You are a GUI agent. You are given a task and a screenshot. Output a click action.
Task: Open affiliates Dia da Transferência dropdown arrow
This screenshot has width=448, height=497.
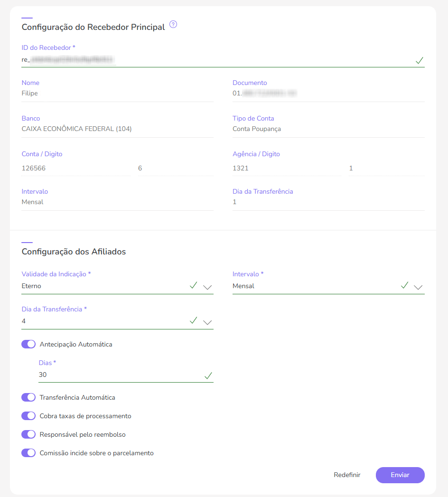click(x=207, y=322)
